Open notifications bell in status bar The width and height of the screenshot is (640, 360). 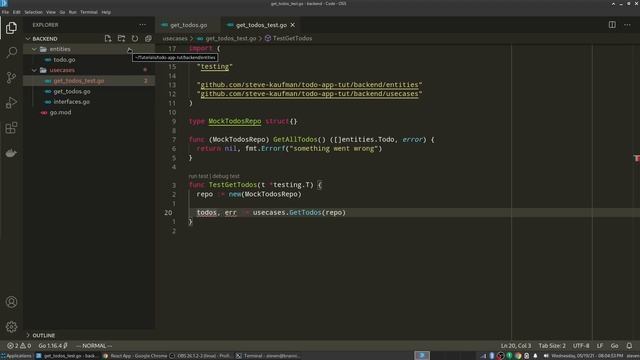click(629, 346)
